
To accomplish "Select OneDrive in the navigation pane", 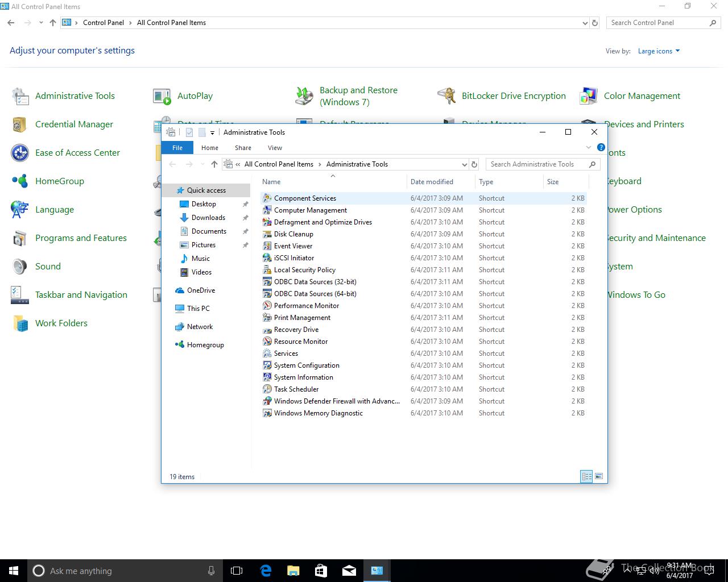I will coord(201,290).
